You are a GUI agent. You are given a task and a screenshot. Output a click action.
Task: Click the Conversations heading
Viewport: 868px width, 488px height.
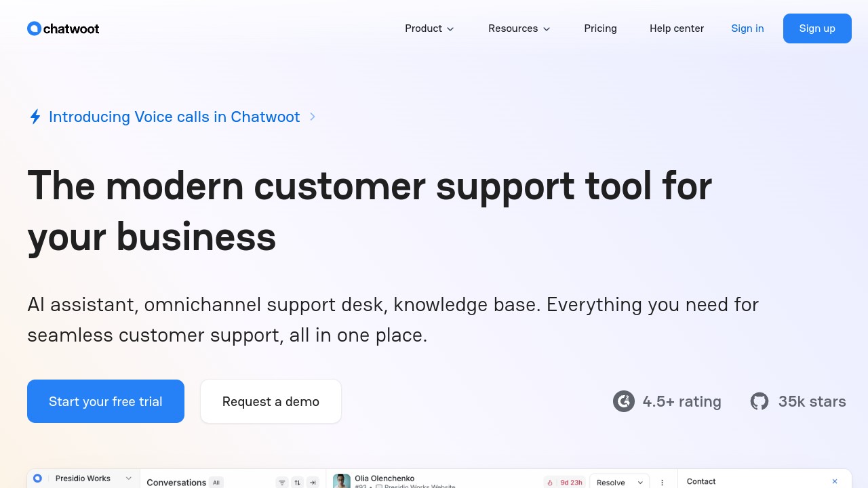[x=176, y=483]
